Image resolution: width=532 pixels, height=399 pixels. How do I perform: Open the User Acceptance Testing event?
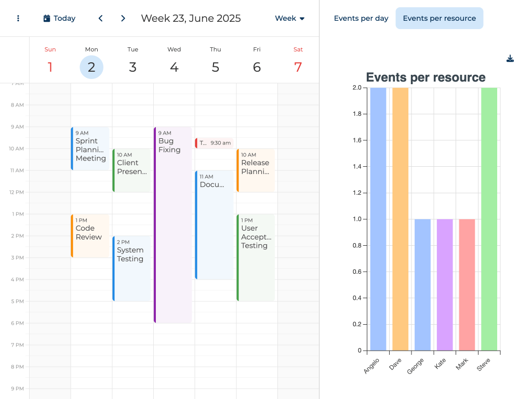[x=256, y=257]
